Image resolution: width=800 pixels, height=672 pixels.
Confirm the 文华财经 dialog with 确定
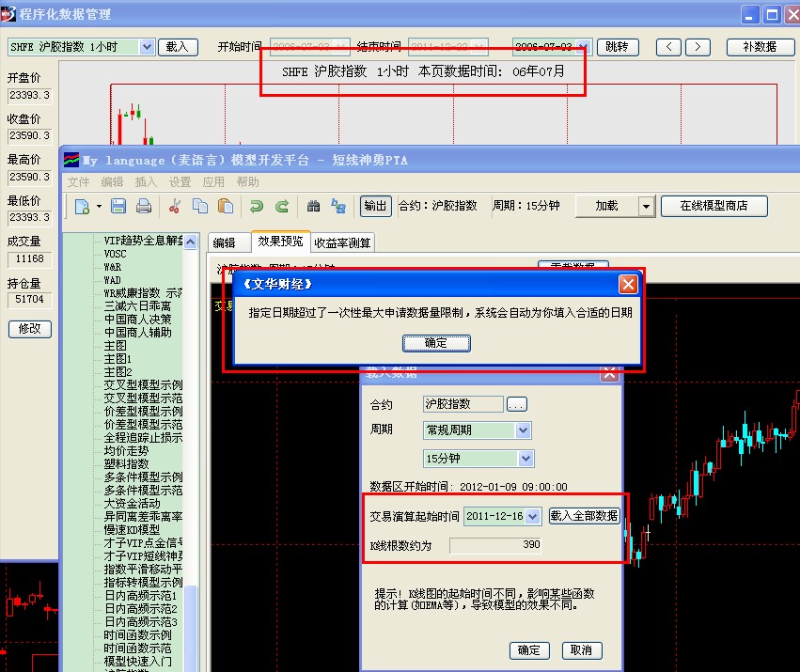coord(437,342)
